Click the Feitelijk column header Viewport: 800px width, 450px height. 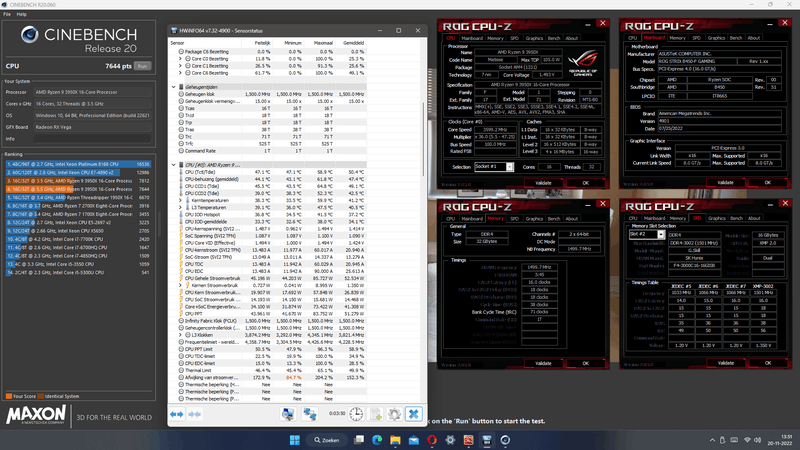[262, 43]
